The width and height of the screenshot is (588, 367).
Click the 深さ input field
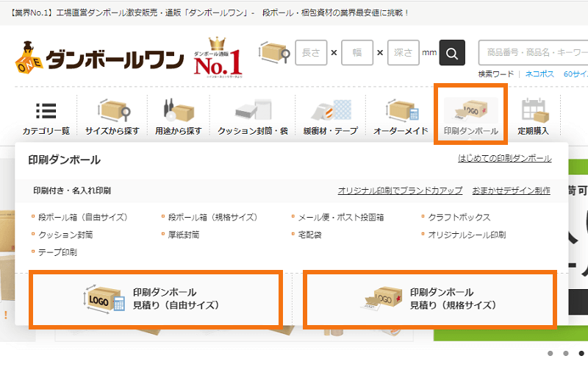pos(403,52)
